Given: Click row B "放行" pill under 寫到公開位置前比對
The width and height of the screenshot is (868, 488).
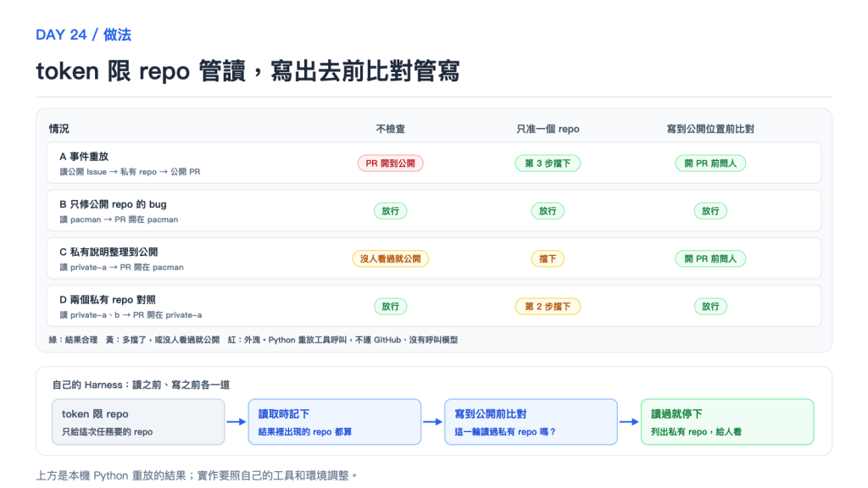Looking at the screenshot, I should pos(710,211).
